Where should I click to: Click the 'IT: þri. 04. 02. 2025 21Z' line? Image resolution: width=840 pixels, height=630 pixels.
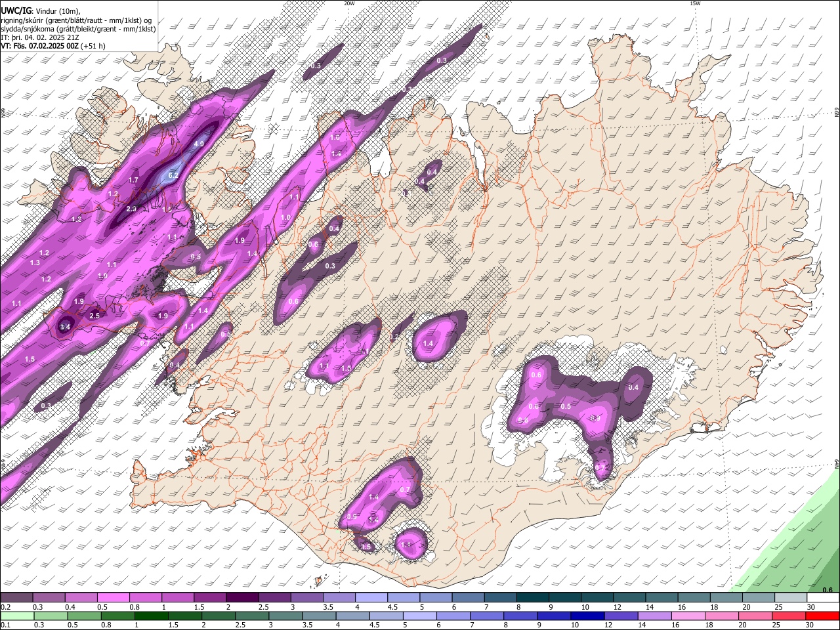click(x=40, y=37)
